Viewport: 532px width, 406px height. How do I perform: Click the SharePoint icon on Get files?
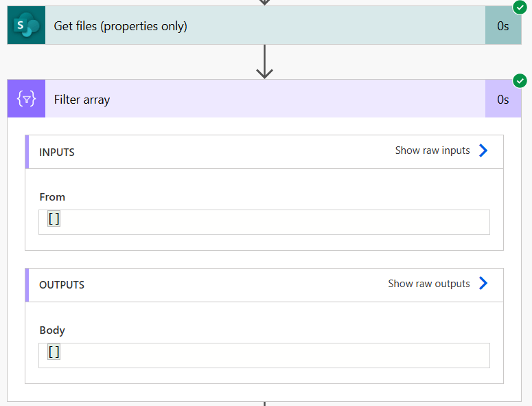(x=26, y=26)
